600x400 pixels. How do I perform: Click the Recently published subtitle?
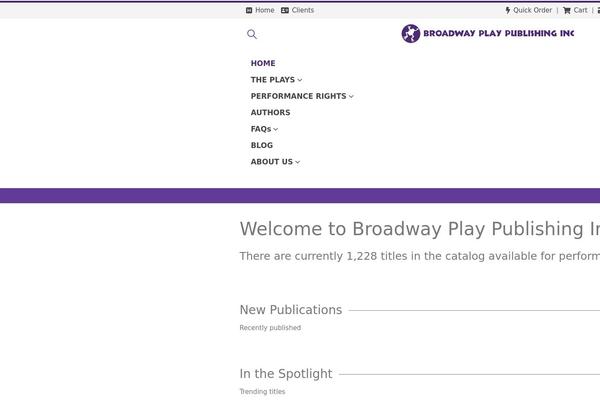click(270, 328)
